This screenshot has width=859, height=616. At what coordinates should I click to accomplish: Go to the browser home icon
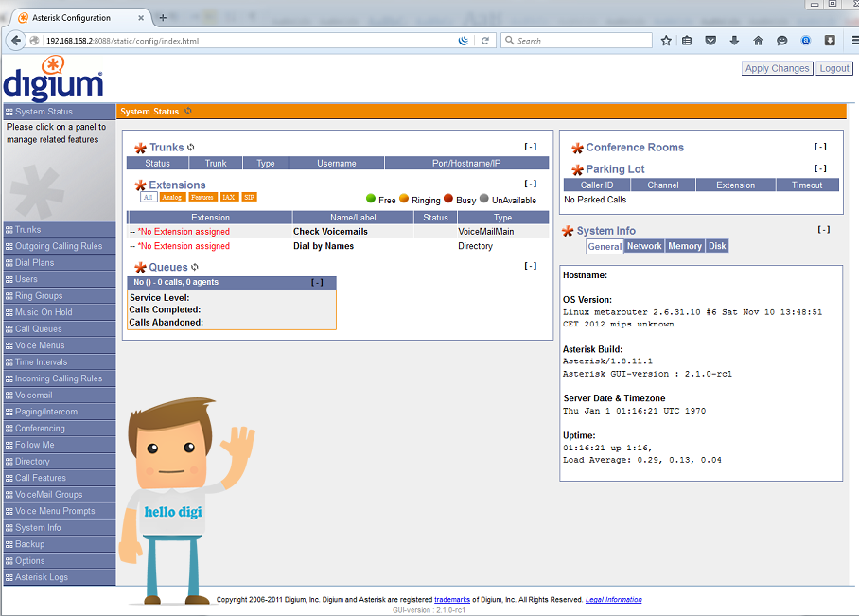758,41
